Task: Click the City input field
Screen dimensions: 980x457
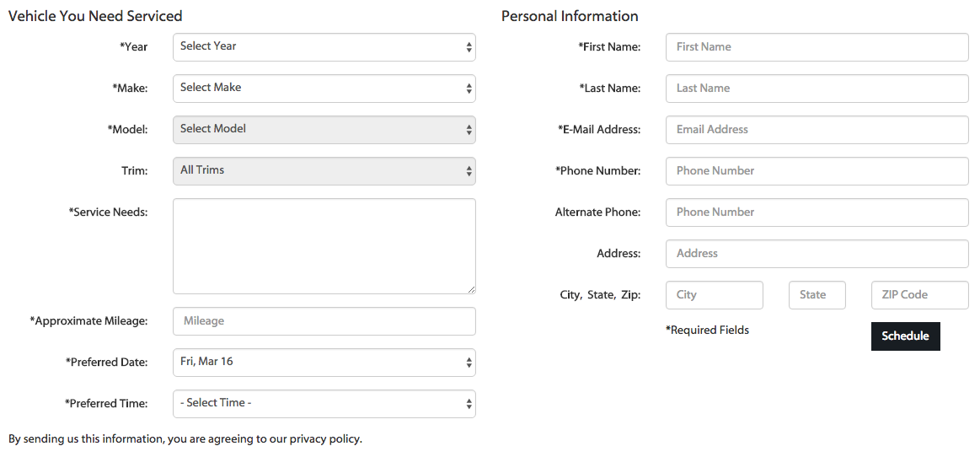Action: (714, 295)
